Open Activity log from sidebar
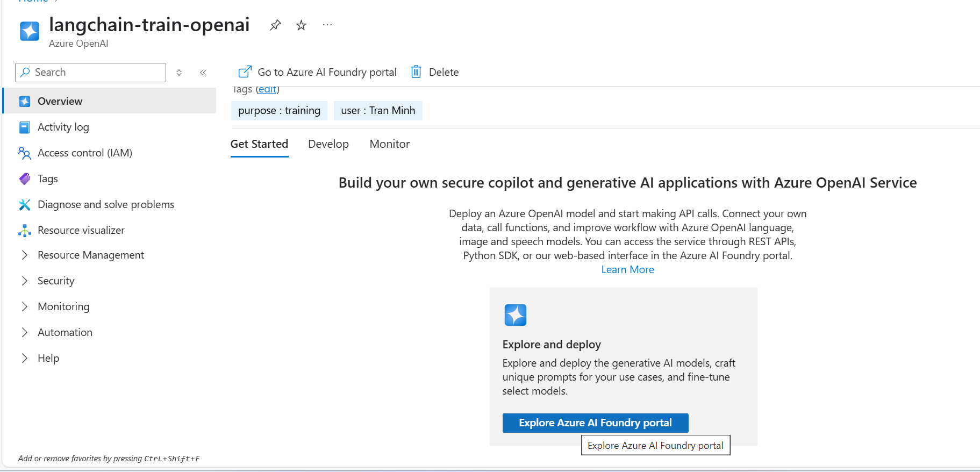The height and width of the screenshot is (472, 980). click(x=63, y=127)
